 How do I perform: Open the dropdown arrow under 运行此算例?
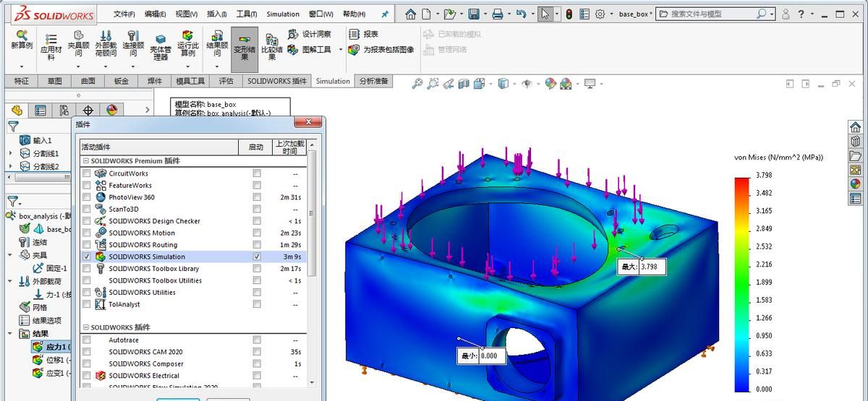(x=187, y=66)
